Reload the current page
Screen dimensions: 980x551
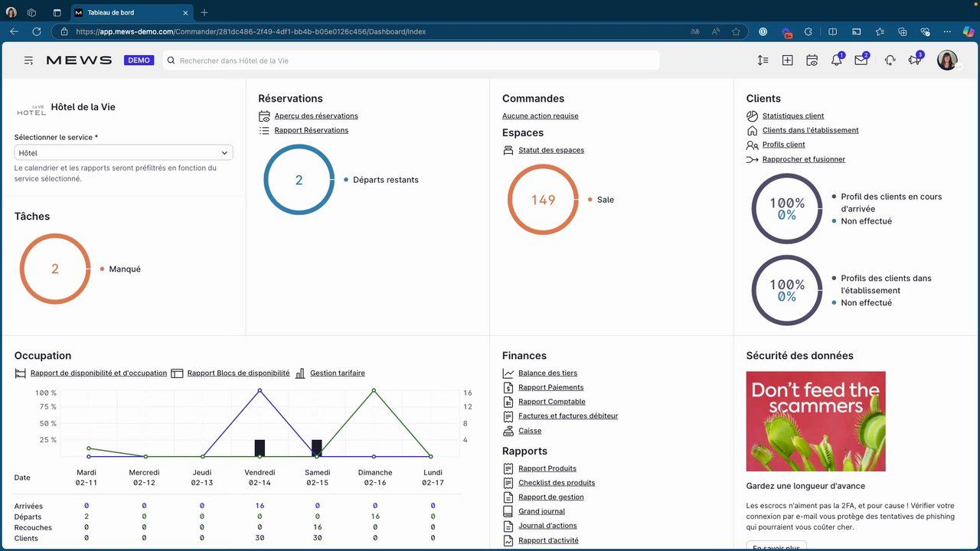(36, 31)
